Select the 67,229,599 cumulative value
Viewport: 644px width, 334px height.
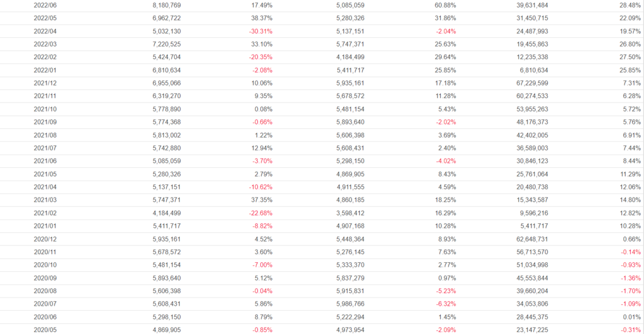tap(531, 83)
